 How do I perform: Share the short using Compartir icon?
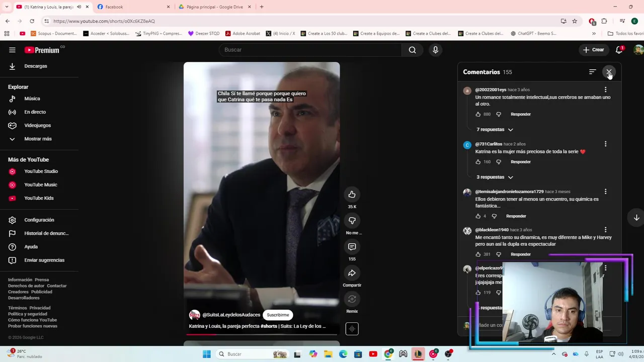352,273
